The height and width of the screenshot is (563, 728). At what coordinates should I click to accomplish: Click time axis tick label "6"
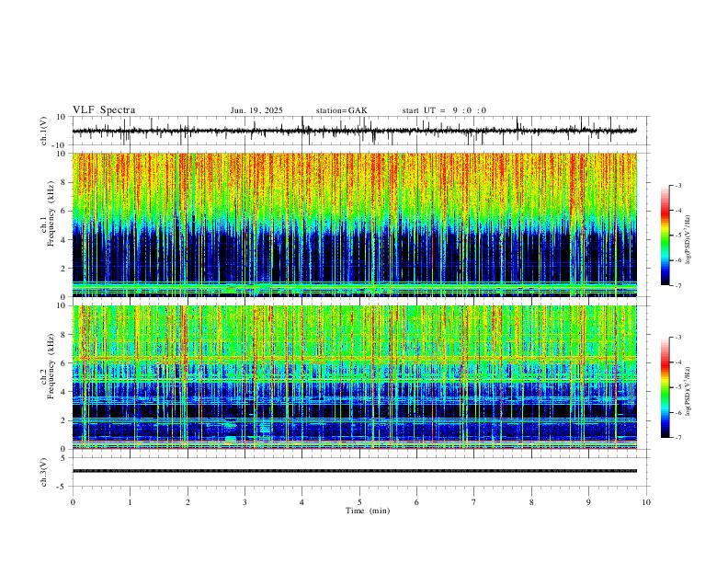pyautogui.click(x=416, y=502)
